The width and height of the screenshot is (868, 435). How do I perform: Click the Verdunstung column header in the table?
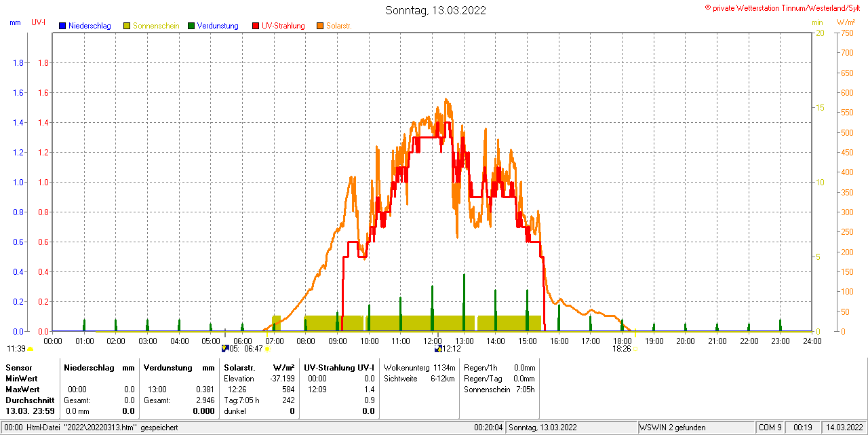tap(167, 367)
